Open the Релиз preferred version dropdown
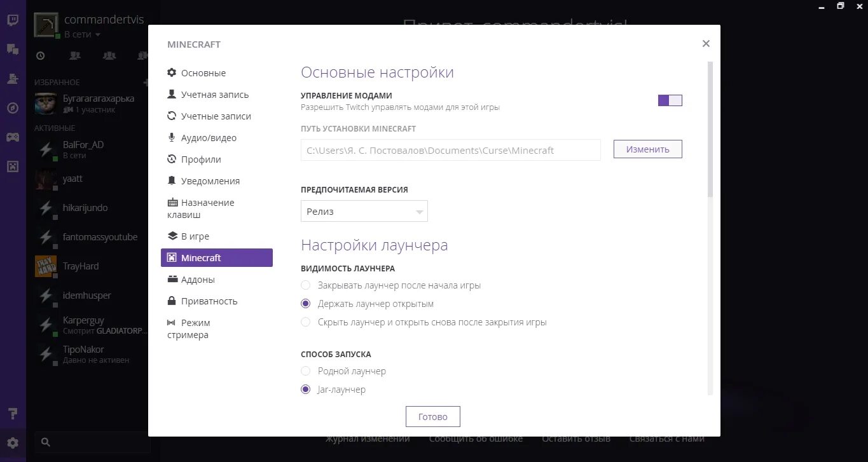868x462 pixels. click(364, 212)
